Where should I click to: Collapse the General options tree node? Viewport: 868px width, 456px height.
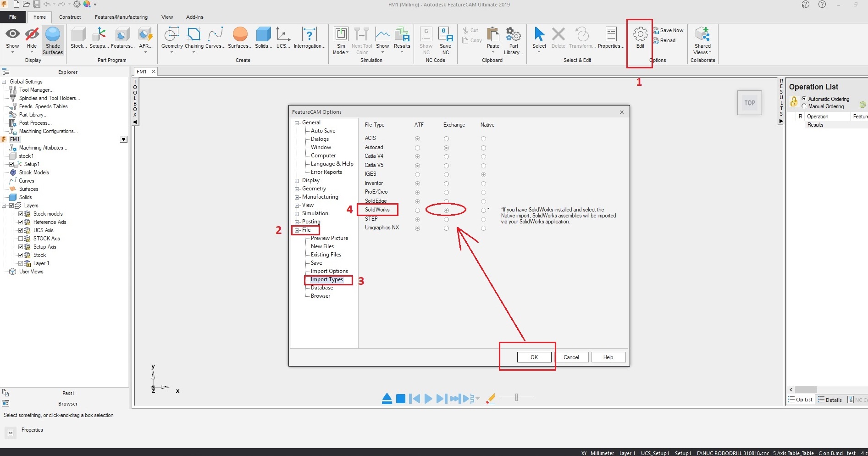coord(297,122)
